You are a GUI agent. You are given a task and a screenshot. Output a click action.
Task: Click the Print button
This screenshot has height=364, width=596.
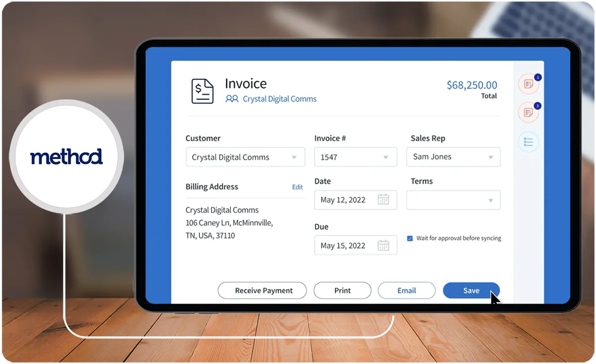click(x=343, y=291)
